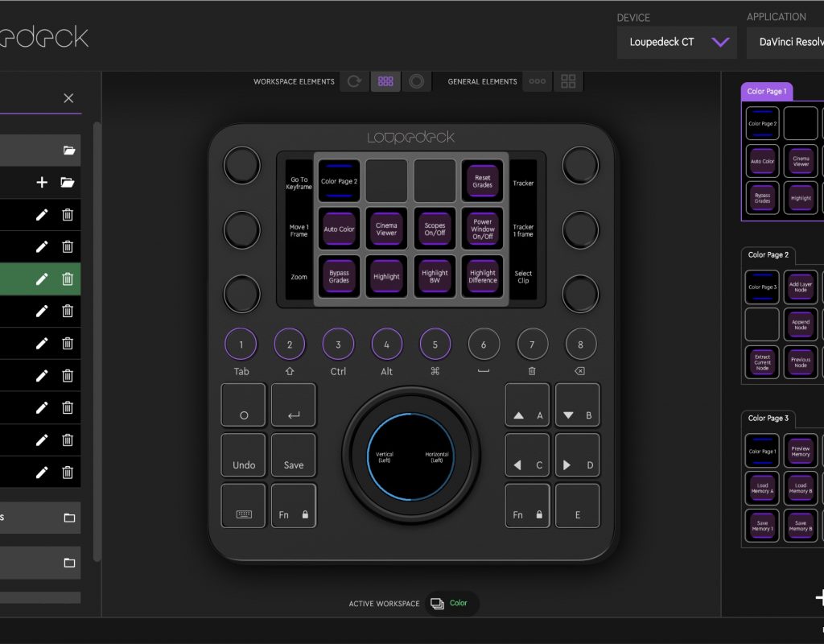Select the touch button grid workspace icon
Image resolution: width=824 pixels, height=644 pixels.
click(x=385, y=81)
